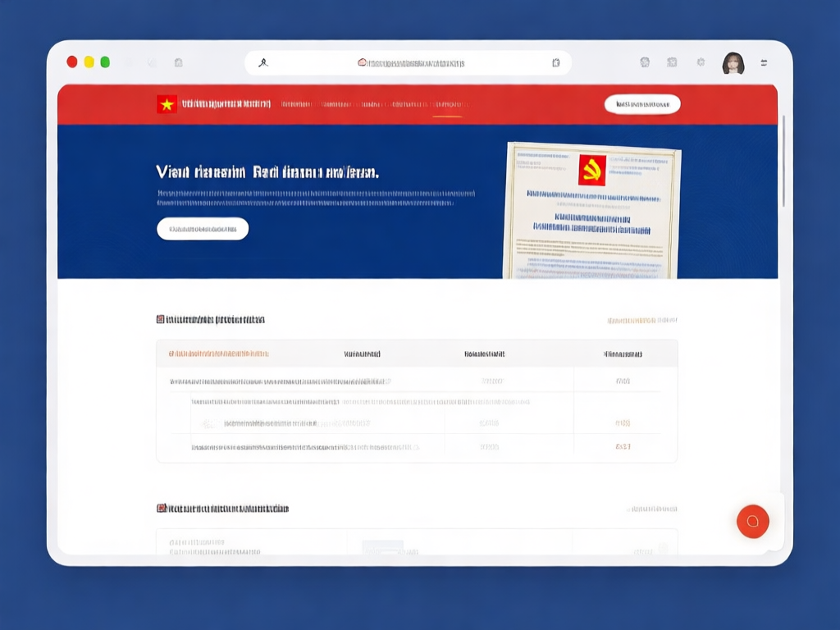Viewport: 840px width, 630px height.
Task: Click the first icon right of address bar
Action: pos(645,62)
